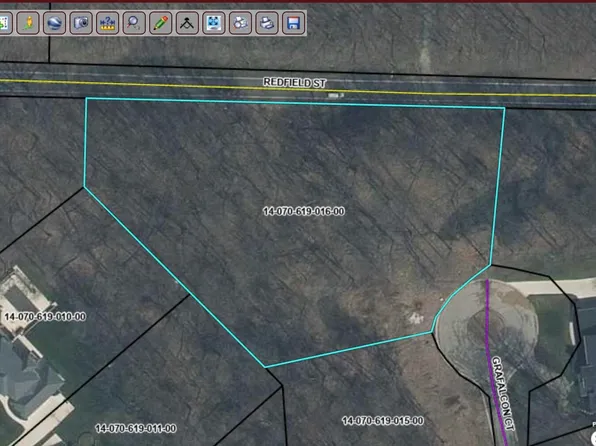Screen dimensions: 596x446
Task: Choose the compass divider tool
Action: (x=187, y=23)
